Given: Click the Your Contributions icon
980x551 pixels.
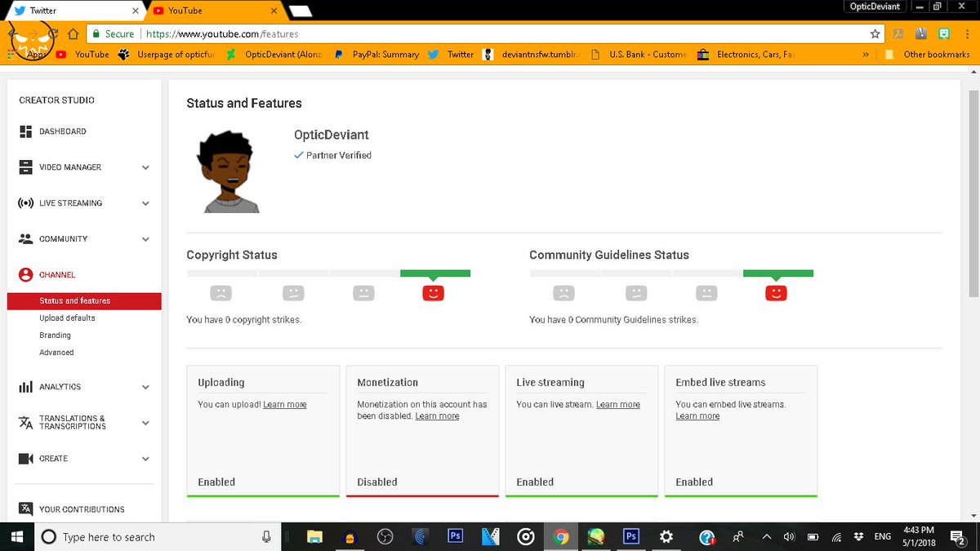Looking at the screenshot, I should 25,509.
